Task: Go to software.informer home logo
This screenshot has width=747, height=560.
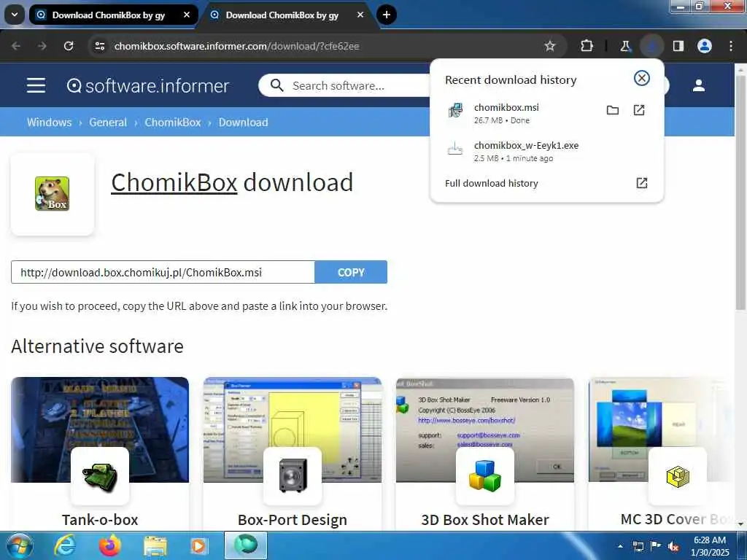Action: point(147,86)
